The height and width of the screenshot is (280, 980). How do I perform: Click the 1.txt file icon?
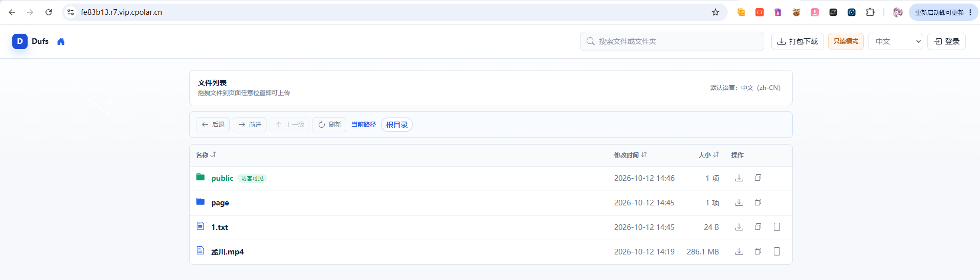[201, 226]
